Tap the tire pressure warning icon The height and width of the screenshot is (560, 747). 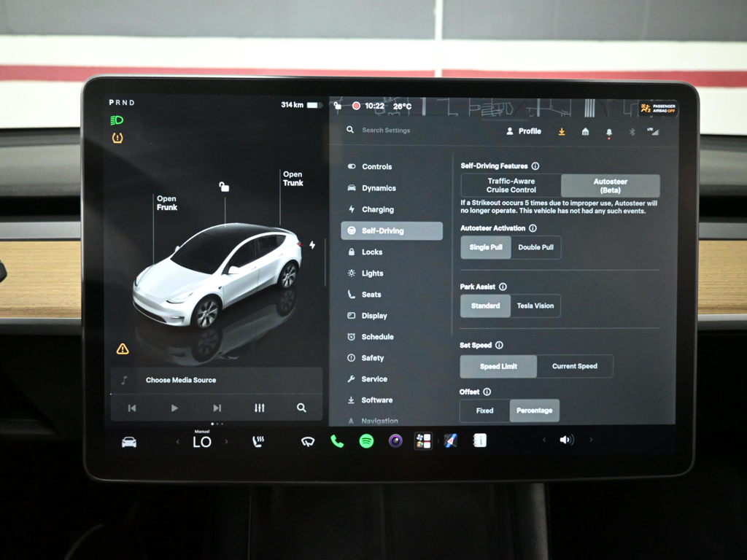(x=117, y=138)
